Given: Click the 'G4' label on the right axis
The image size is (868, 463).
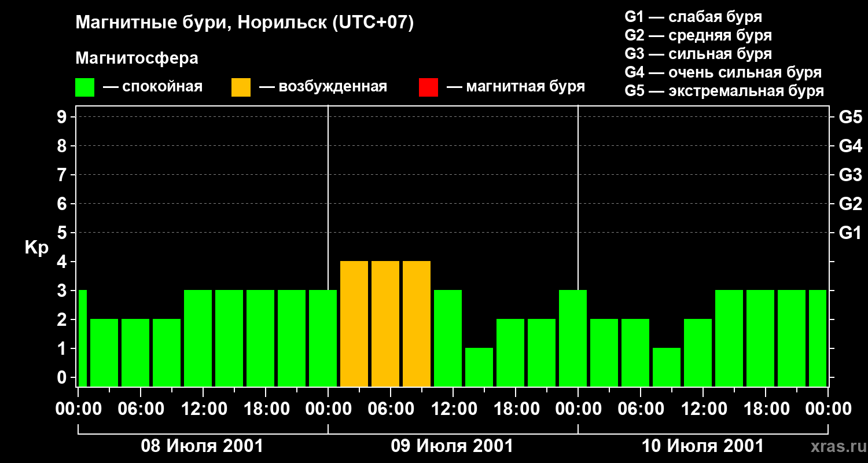Looking at the screenshot, I should [850, 146].
